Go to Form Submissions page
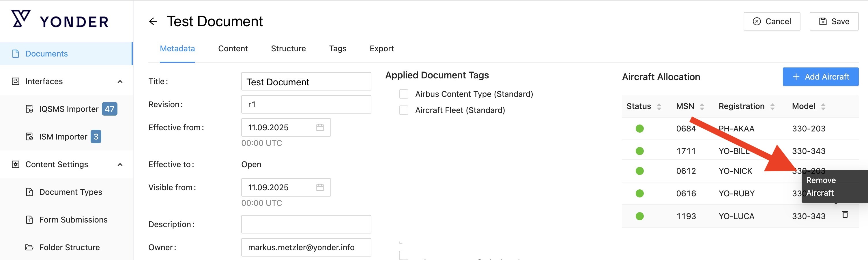 click(x=73, y=220)
